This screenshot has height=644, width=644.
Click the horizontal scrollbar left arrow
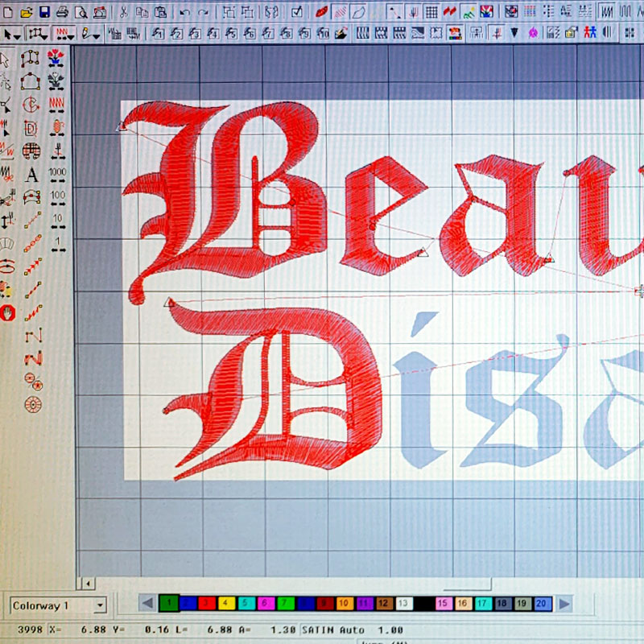(x=87, y=584)
